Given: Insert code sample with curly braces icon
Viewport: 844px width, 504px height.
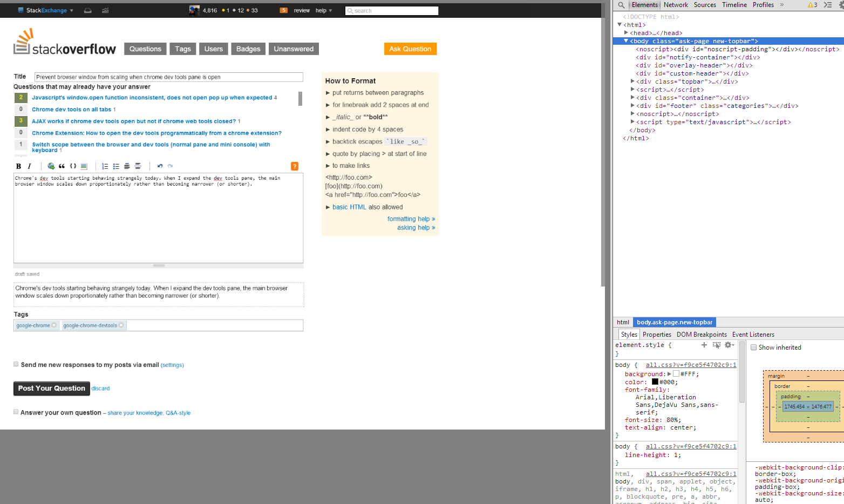Looking at the screenshot, I should click(x=73, y=166).
